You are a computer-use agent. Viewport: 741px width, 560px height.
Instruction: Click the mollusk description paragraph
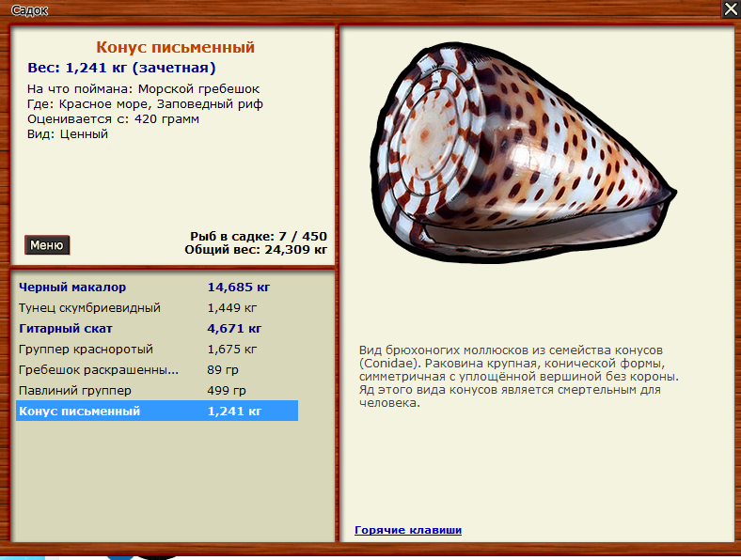pos(519,377)
